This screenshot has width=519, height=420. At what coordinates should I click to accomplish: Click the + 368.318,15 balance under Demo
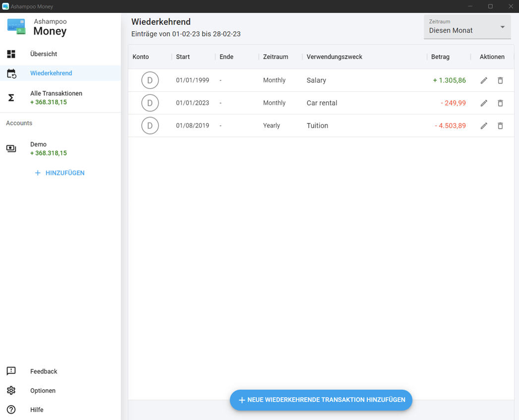coord(48,153)
